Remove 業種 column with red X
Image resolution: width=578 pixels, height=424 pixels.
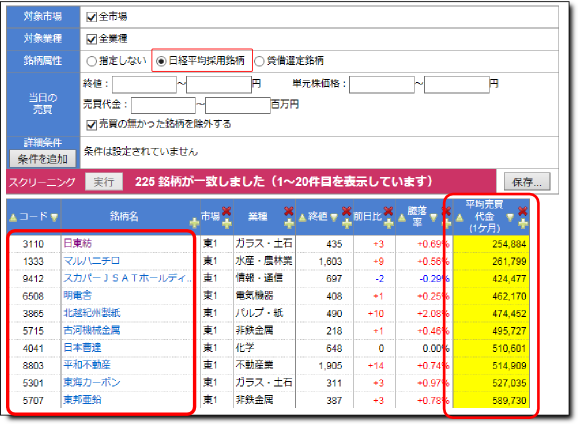[289, 211]
